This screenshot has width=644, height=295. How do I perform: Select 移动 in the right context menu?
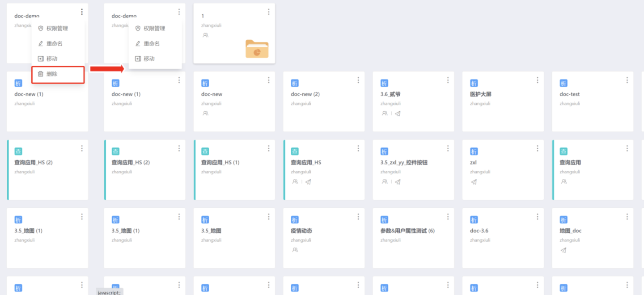point(149,59)
